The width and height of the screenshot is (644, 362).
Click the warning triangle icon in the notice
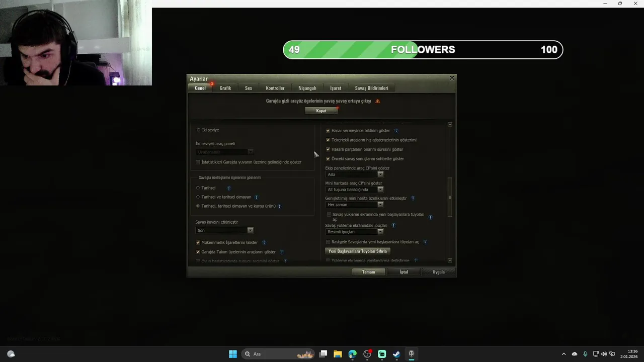[x=378, y=101]
